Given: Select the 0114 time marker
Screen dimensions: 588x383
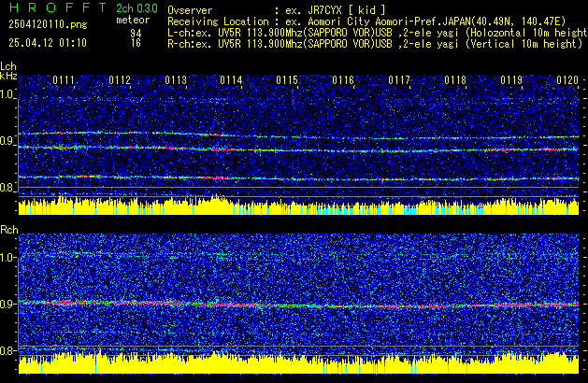Looking at the screenshot, I should pos(231,80).
